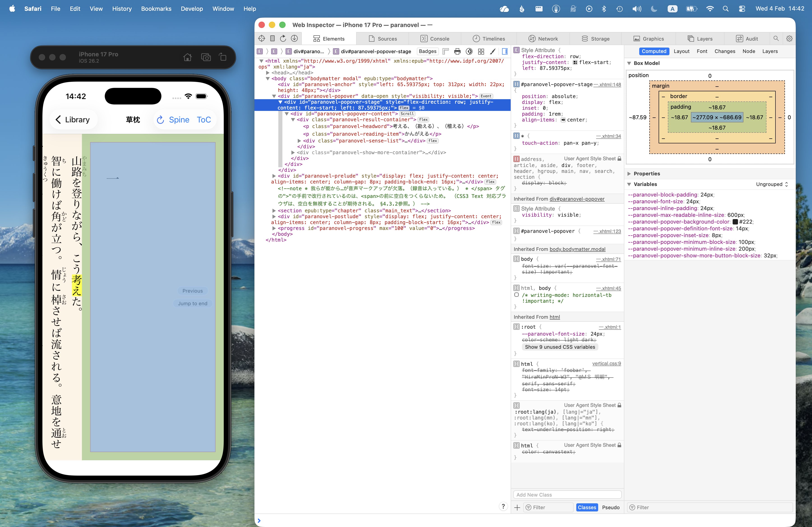Image resolution: width=812 pixels, height=527 pixels.
Task: Open vertical.css:9 source link
Action: tap(606, 364)
